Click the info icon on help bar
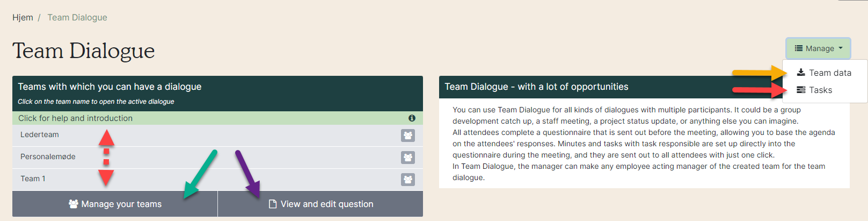The height and width of the screenshot is (221, 868). (x=412, y=118)
